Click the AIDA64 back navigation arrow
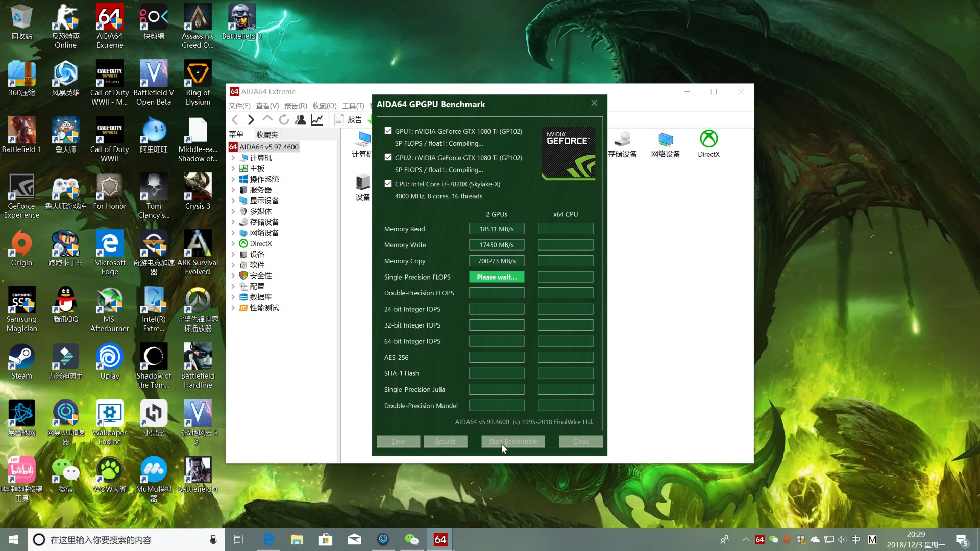This screenshot has width=980, height=551. [x=235, y=120]
